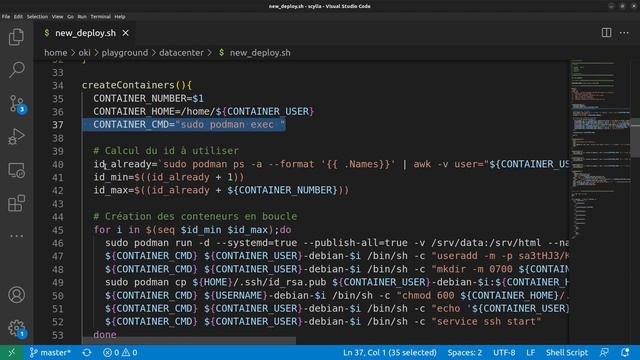Open the Remote Explorer view
Screen dimensions: 640x360
[16, 170]
